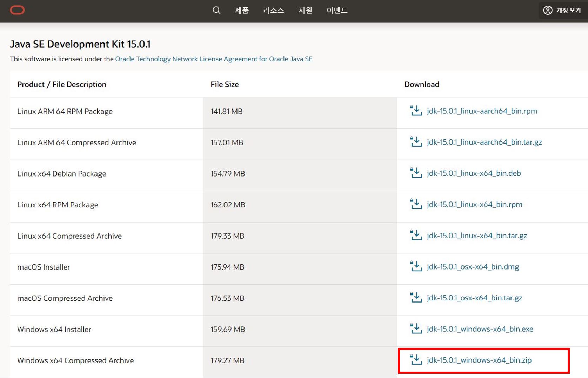Viewport: 588px width, 378px height.
Task: Click the 176.53 MB file size
Action: pos(227,298)
